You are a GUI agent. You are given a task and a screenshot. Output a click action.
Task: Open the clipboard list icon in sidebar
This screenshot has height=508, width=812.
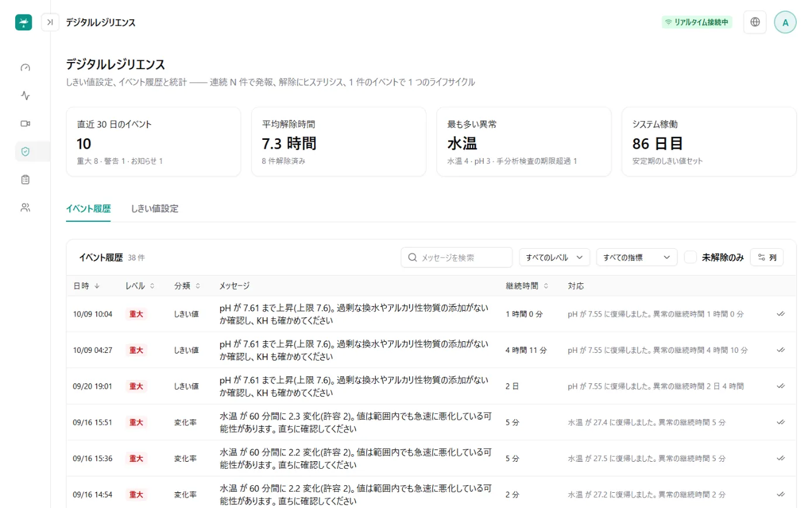[x=25, y=180]
